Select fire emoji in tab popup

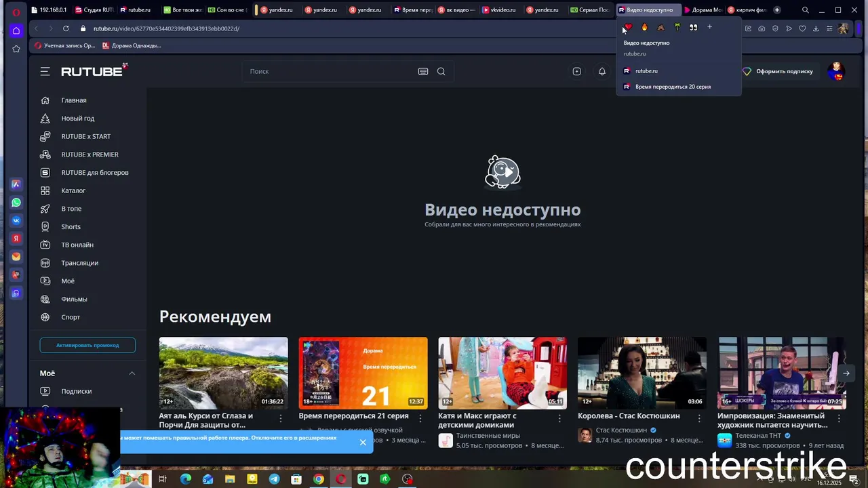click(644, 27)
